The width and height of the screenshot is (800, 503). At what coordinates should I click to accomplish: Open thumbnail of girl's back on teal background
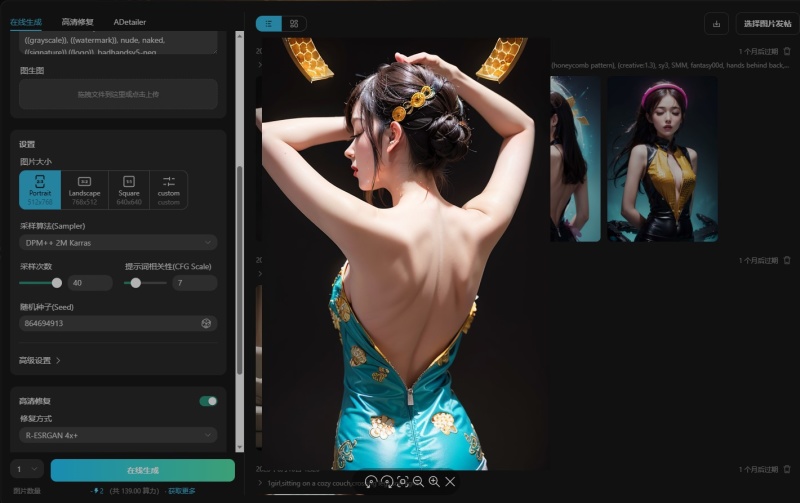(x=576, y=159)
